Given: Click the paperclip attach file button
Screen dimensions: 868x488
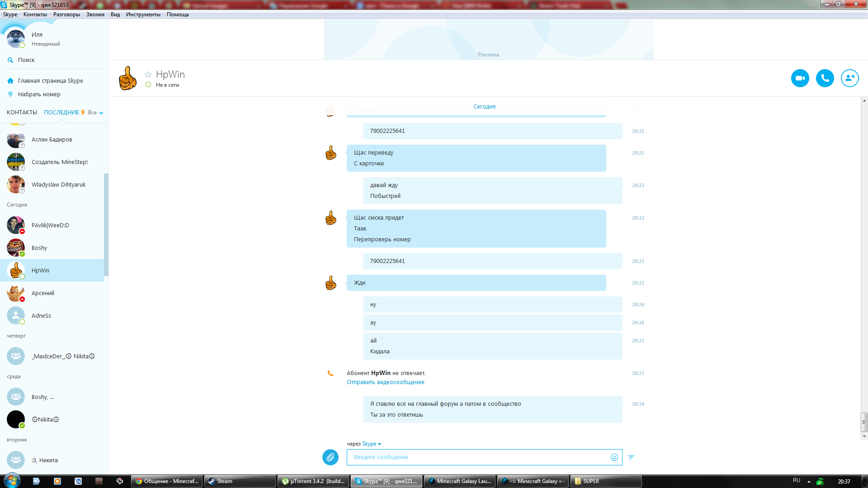Looking at the screenshot, I should [330, 457].
